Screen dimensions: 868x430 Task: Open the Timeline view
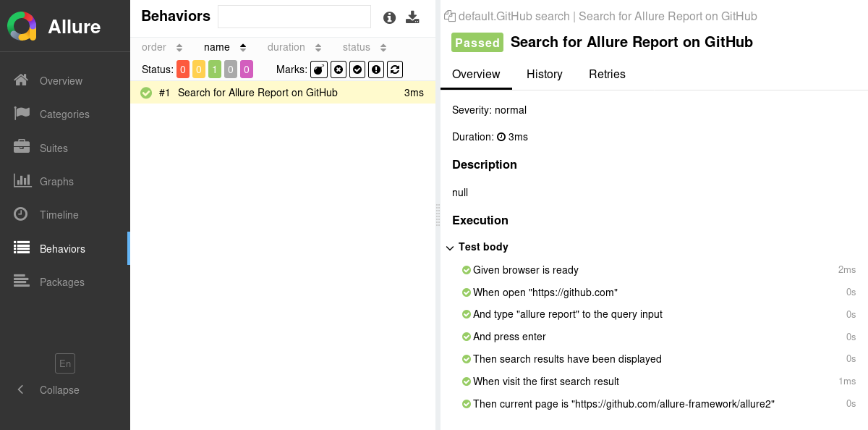tap(59, 214)
